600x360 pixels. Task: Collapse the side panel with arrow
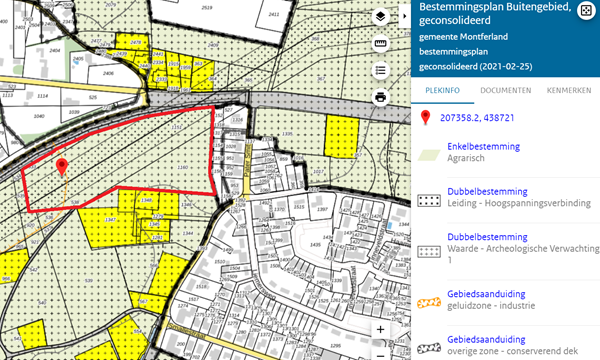[404, 16]
